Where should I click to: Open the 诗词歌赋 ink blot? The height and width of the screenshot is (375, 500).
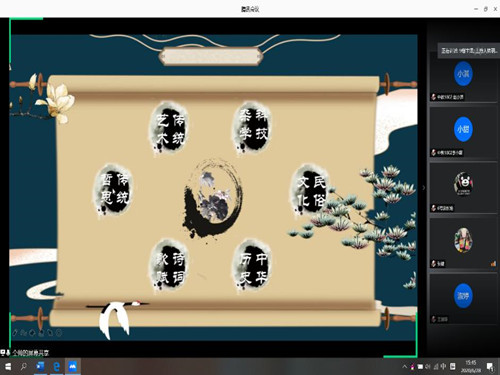(x=169, y=266)
